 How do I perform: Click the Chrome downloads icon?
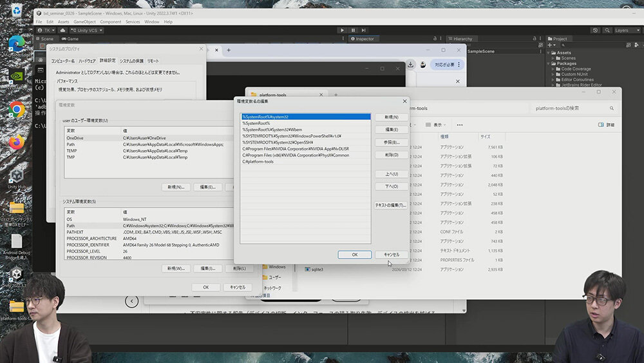[410, 64]
